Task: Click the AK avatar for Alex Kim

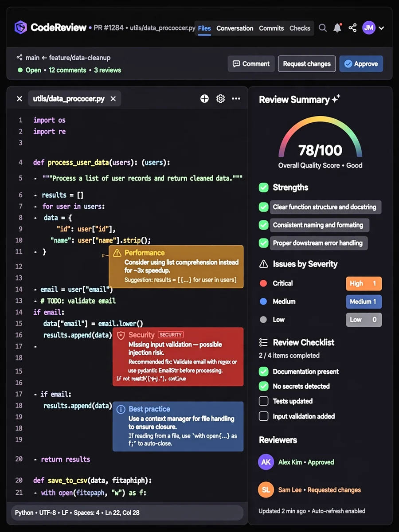Action: click(x=266, y=462)
